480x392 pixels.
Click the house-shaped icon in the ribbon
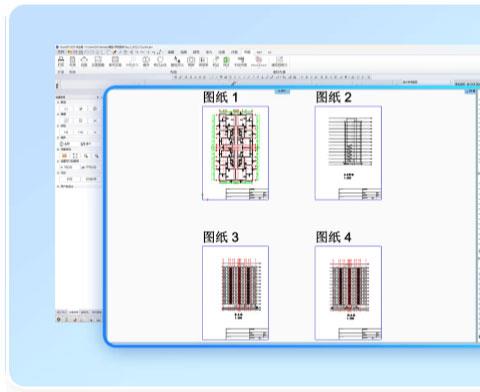tap(84, 61)
